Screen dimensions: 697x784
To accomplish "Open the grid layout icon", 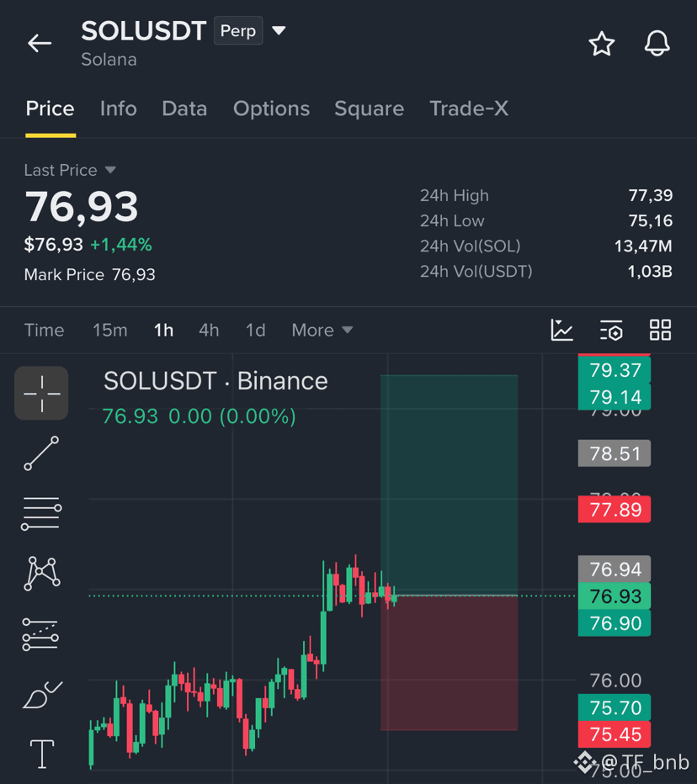I will [660, 330].
